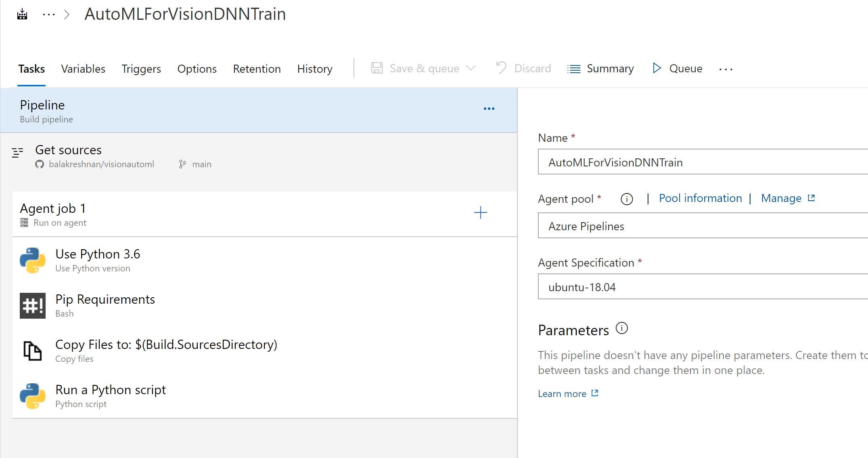Open the Pipeline row more options
Image resolution: width=868 pixels, height=458 pixels.
[489, 109]
